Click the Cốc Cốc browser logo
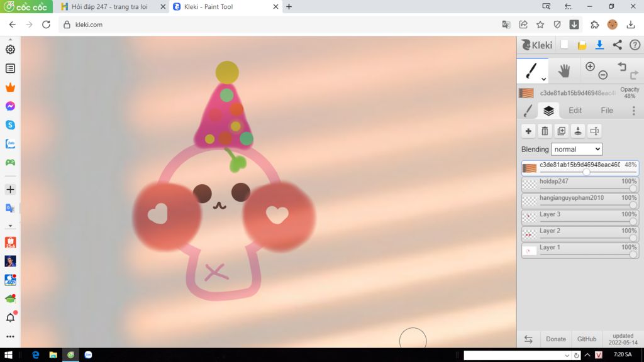Screen dimensions: 644x362 [26, 6]
